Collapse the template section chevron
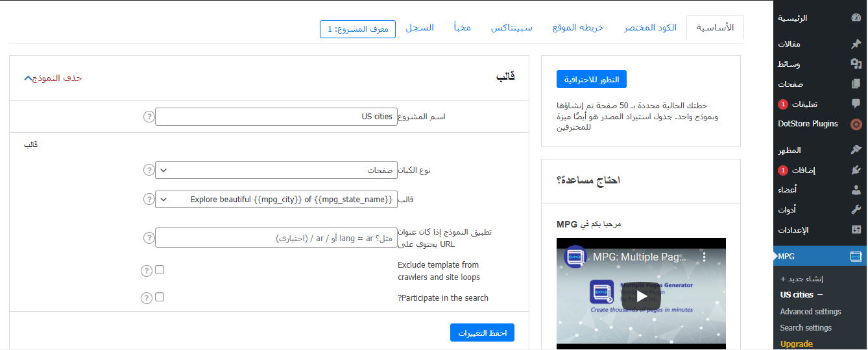 point(27,78)
